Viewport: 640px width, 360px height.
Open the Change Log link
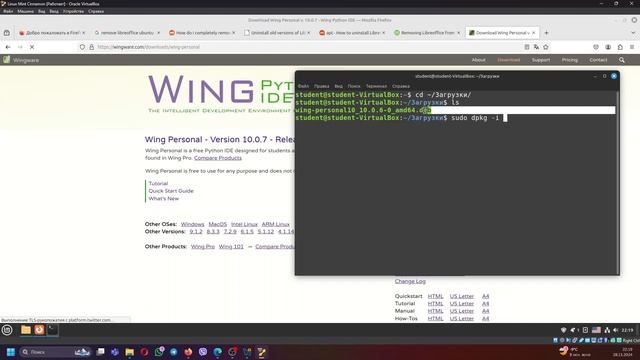tap(410, 281)
